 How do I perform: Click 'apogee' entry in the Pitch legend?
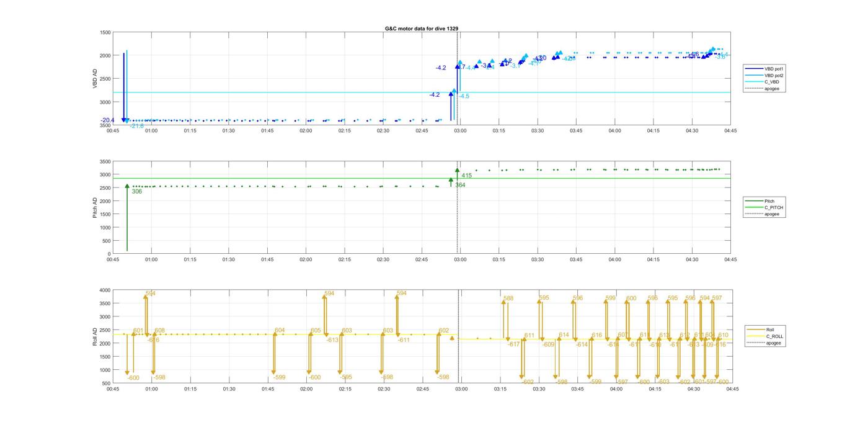771,214
